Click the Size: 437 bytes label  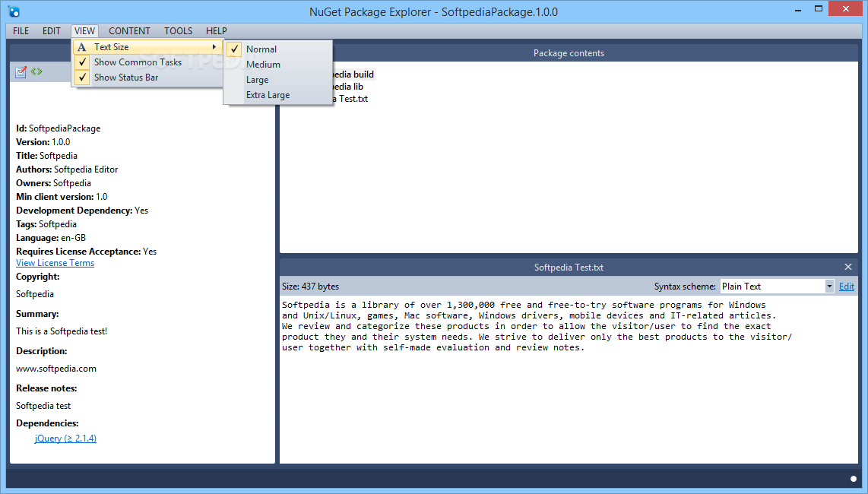[310, 287]
